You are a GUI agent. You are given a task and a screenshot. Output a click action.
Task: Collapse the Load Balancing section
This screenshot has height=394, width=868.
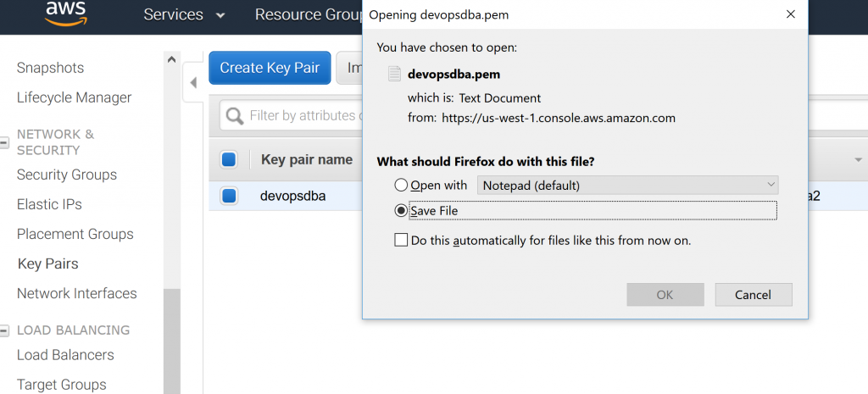[x=4, y=331]
